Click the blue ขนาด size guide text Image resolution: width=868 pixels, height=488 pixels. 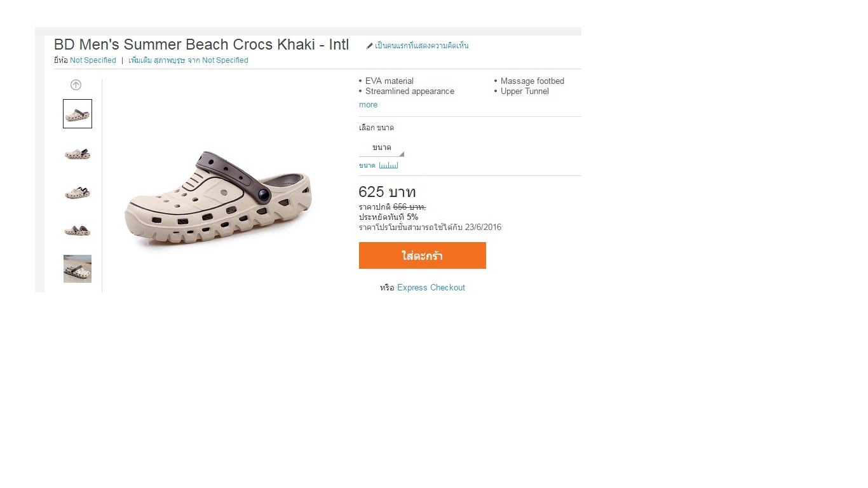367,165
